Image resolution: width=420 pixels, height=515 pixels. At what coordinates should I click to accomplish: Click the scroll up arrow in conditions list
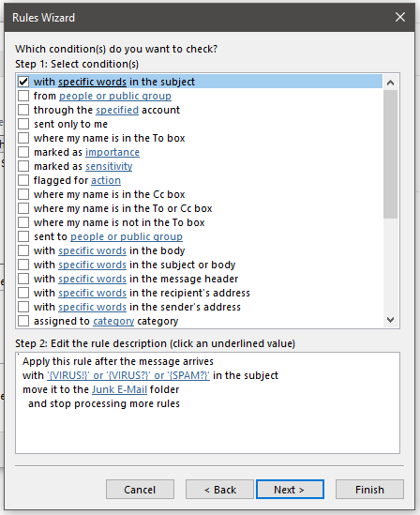[390, 83]
